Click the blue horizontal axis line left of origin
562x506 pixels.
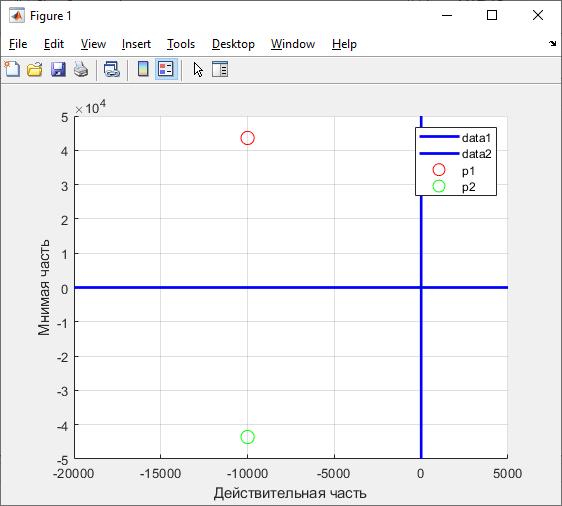pyautogui.click(x=247, y=287)
